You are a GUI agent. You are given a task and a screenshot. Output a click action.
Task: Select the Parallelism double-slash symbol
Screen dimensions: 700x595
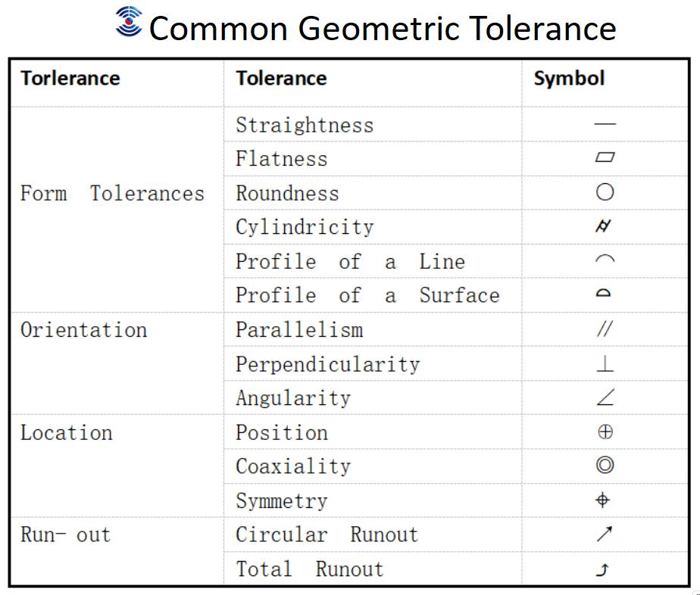(x=605, y=329)
